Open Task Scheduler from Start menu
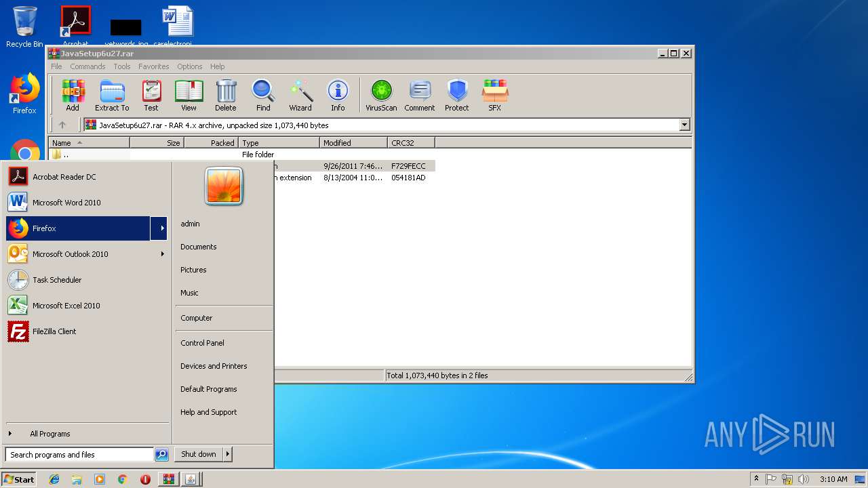Screen dimensions: 868x488 [x=87, y=280]
